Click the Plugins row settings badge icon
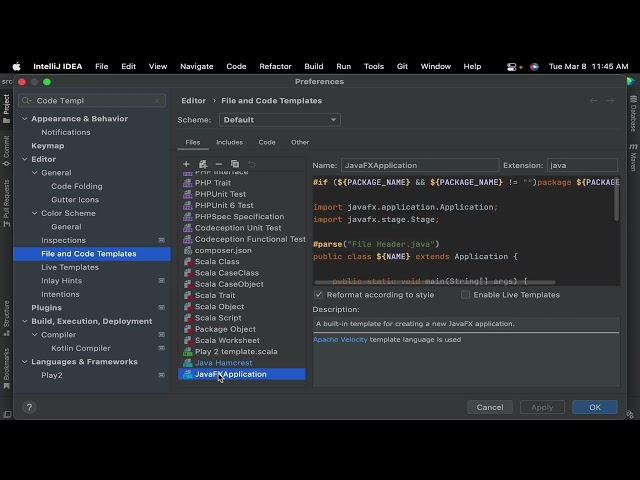 (x=162, y=307)
